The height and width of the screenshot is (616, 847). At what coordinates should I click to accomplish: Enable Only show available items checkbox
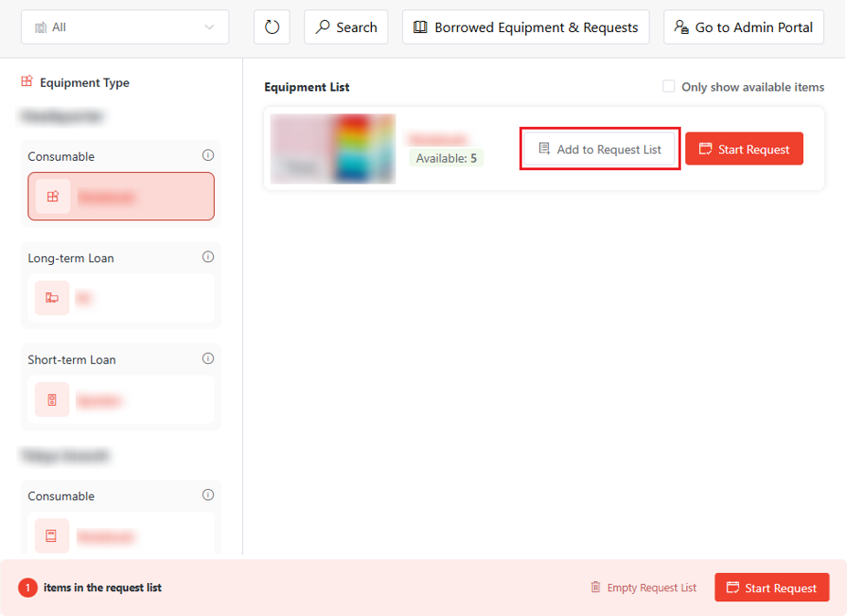click(669, 87)
